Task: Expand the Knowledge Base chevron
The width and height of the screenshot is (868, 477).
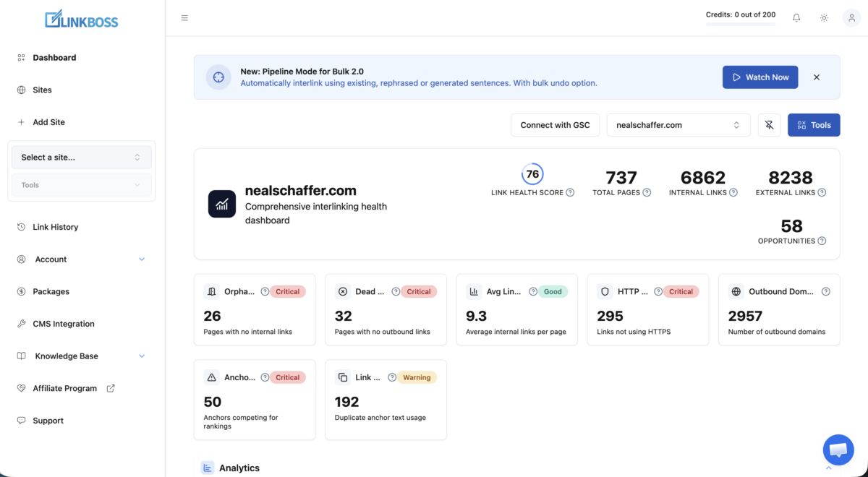Action: tap(142, 356)
